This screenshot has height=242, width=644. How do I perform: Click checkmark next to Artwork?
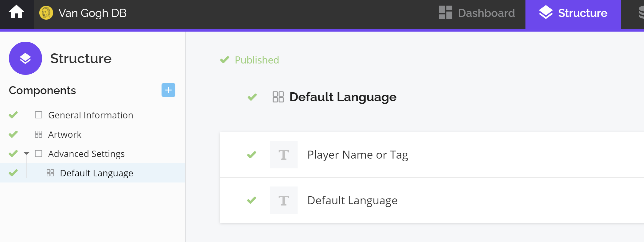coord(13,134)
